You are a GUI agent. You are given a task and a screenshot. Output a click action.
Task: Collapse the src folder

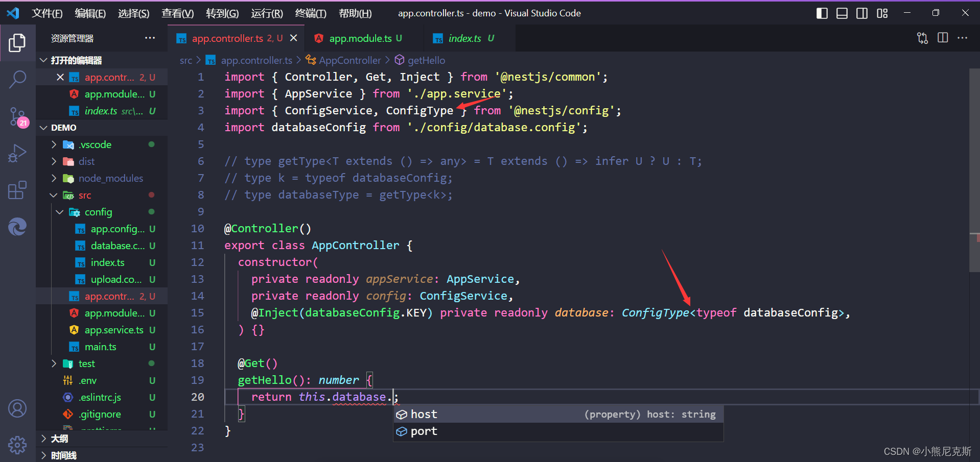tap(102, 195)
